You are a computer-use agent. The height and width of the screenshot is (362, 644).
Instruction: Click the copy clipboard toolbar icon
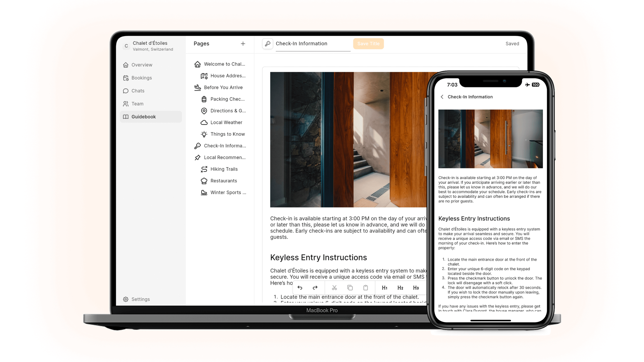[350, 288]
